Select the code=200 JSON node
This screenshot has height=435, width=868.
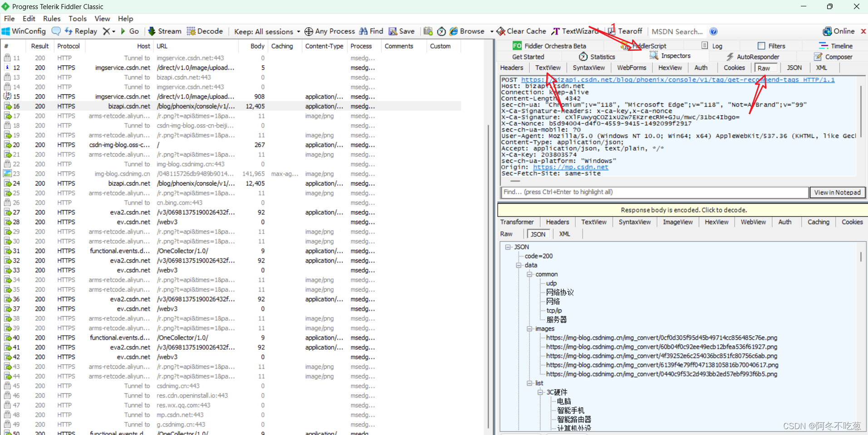(539, 256)
